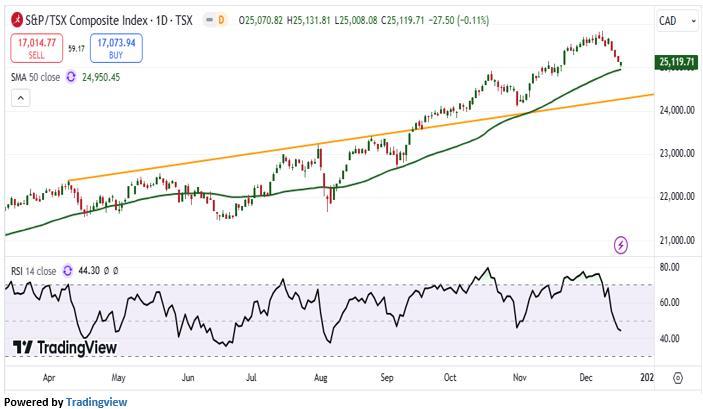Click the S&P/TSX Composite Index logo icon

[17, 20]
